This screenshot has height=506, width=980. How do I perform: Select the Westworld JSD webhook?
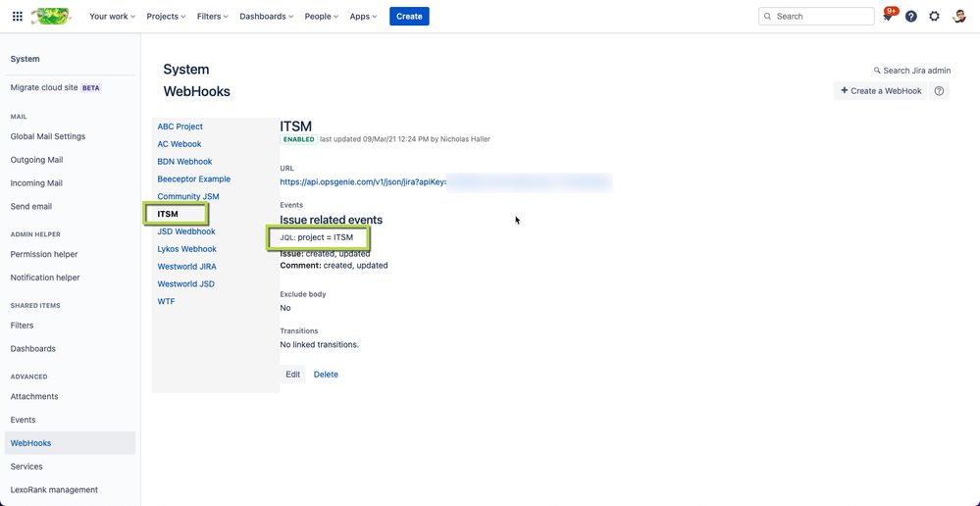(x=185, y=283)
